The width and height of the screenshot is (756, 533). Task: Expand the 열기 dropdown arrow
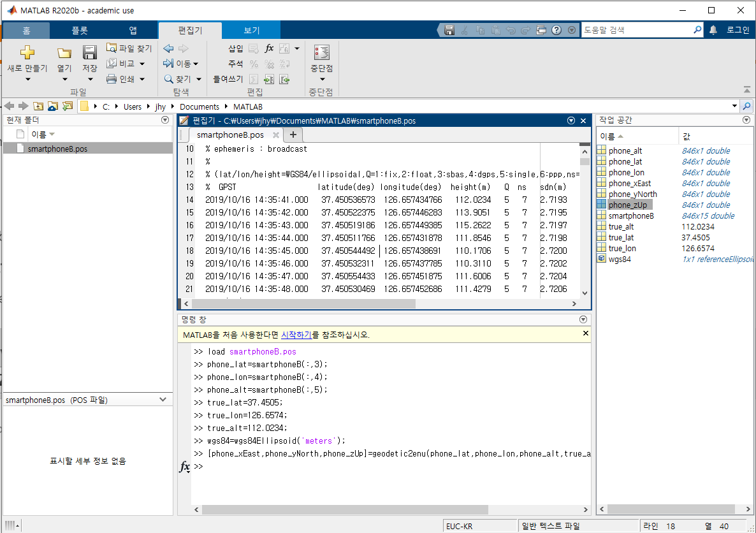(64, 79)
